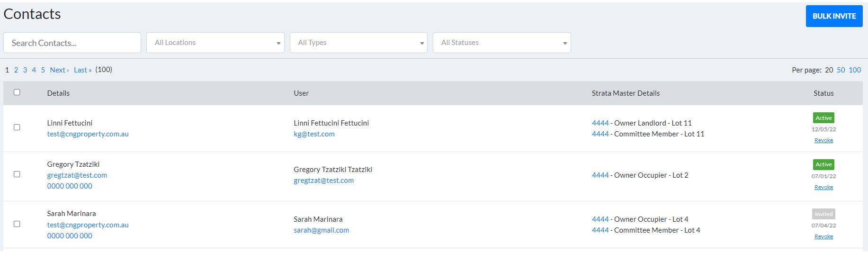Focus the Search Contacts field
Viewport: 868px width, 253px height.
[72, 43]
